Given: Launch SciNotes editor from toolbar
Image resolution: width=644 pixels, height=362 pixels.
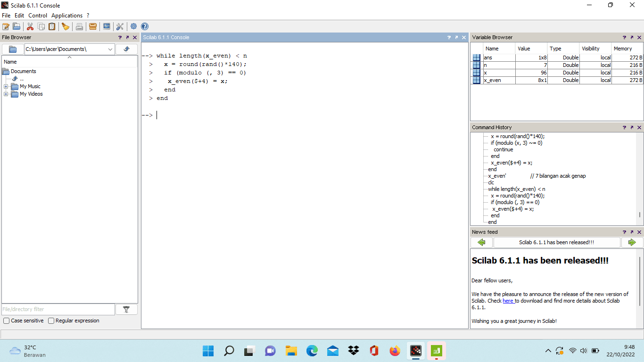Looking at the screenshot, I should click(6, 26).
